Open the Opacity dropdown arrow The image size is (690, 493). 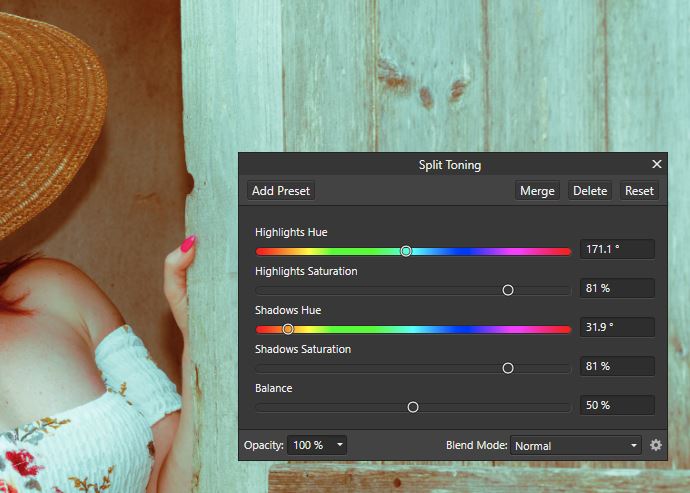(340, 445)
